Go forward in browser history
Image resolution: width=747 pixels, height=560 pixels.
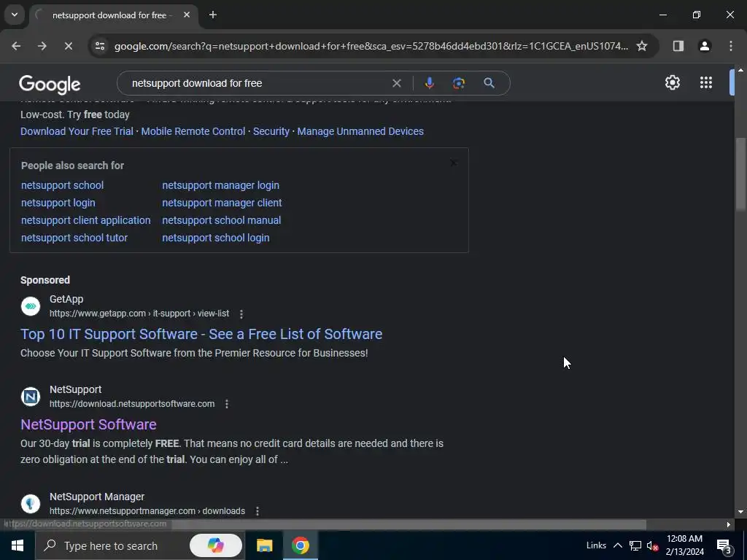(x=42, y=46)
